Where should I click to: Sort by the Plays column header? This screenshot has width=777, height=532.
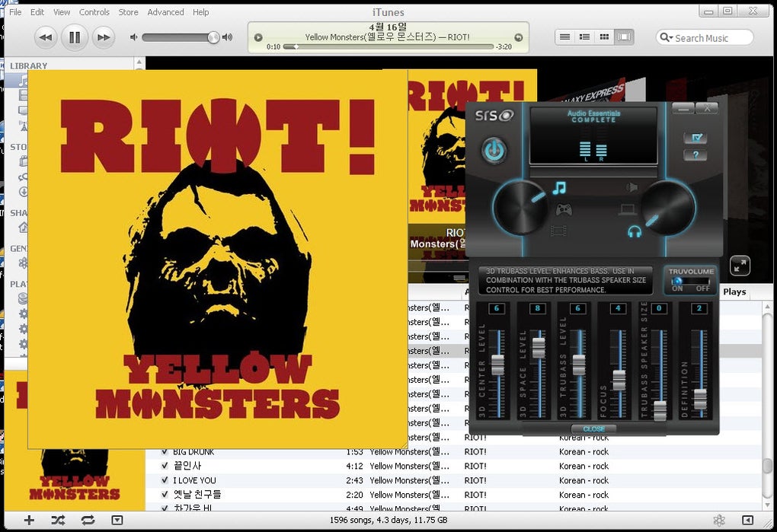click(x=734, y=292)
